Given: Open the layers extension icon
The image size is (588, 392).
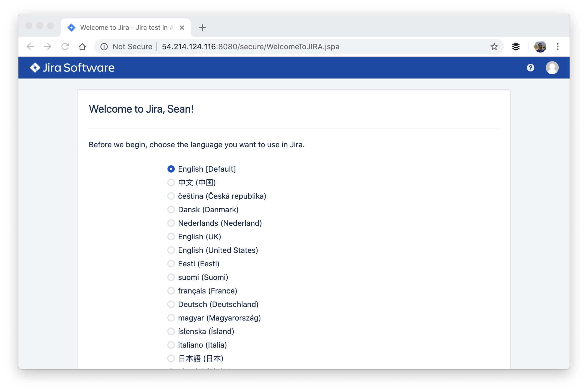Looking at the screenshot, I should point(516,47).
